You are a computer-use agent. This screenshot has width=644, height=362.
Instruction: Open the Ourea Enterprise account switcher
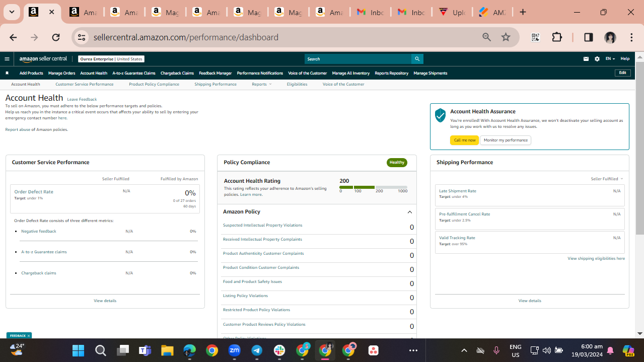click(x=111, y=59)
